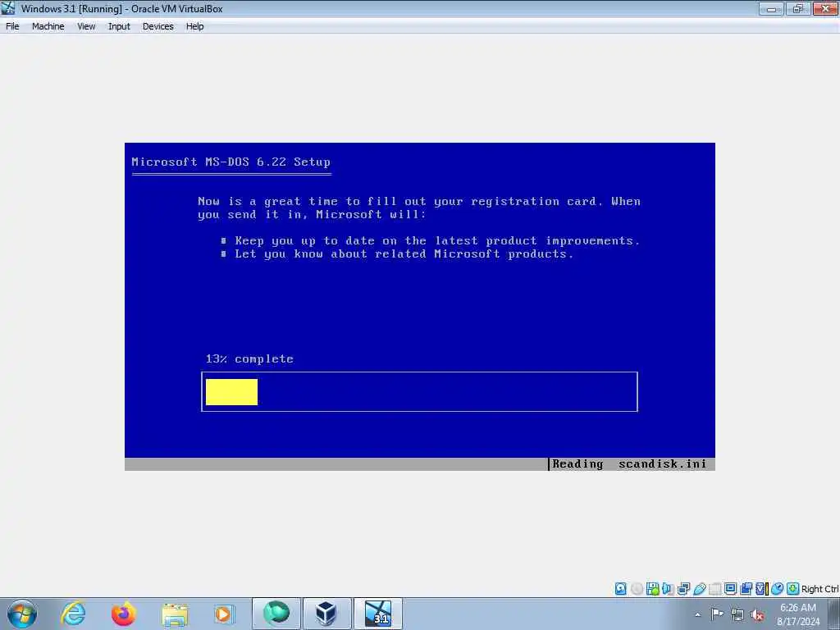Switch to the green round app in taskbar

276,614
